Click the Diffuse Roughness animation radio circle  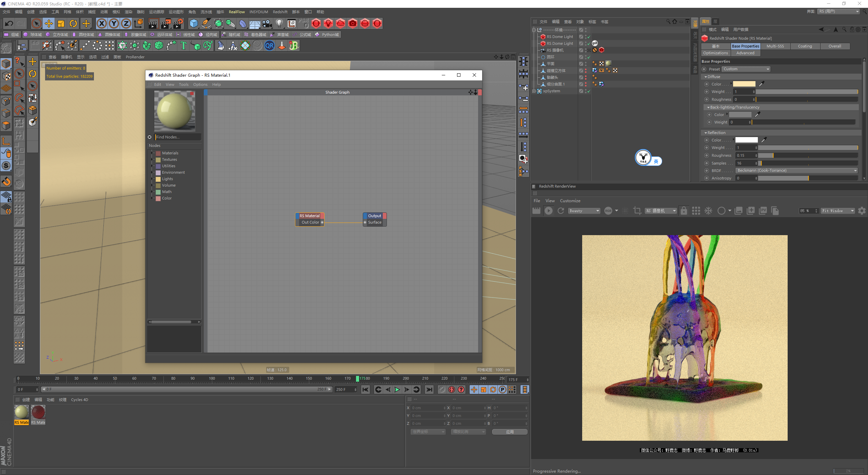707,99
